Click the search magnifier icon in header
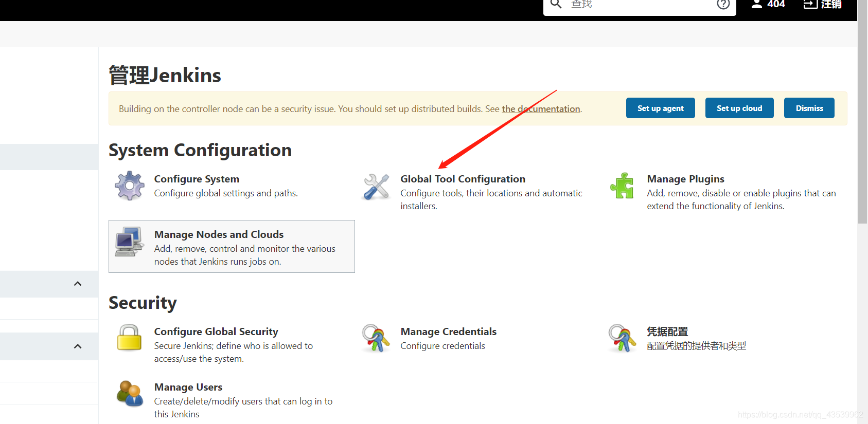Viewport: 868px width, 424px height. [x=556, y=4]
